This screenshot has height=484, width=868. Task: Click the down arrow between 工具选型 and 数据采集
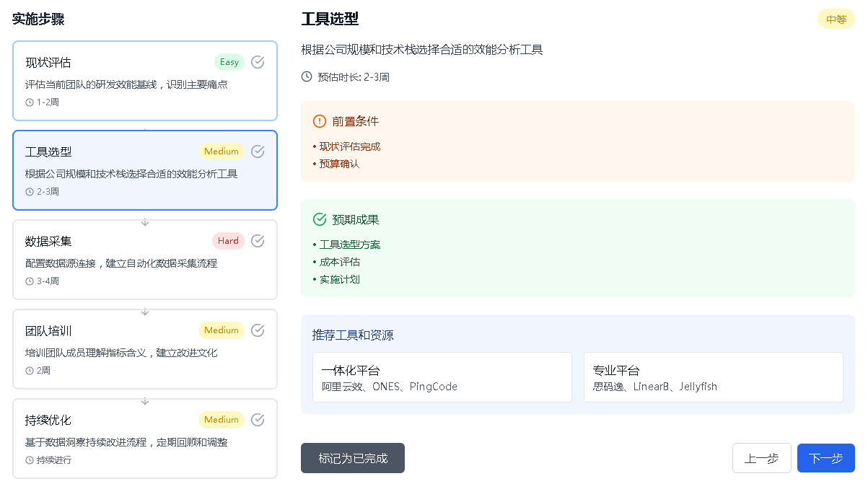pos(145,222)
